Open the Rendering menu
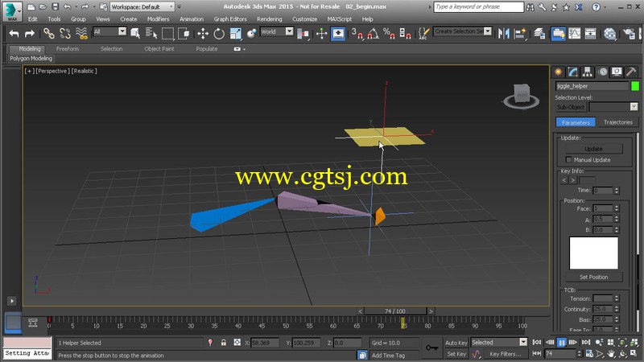Image resolution: width=644 pixels, height=362 pixels. click(x=270, y=19)
